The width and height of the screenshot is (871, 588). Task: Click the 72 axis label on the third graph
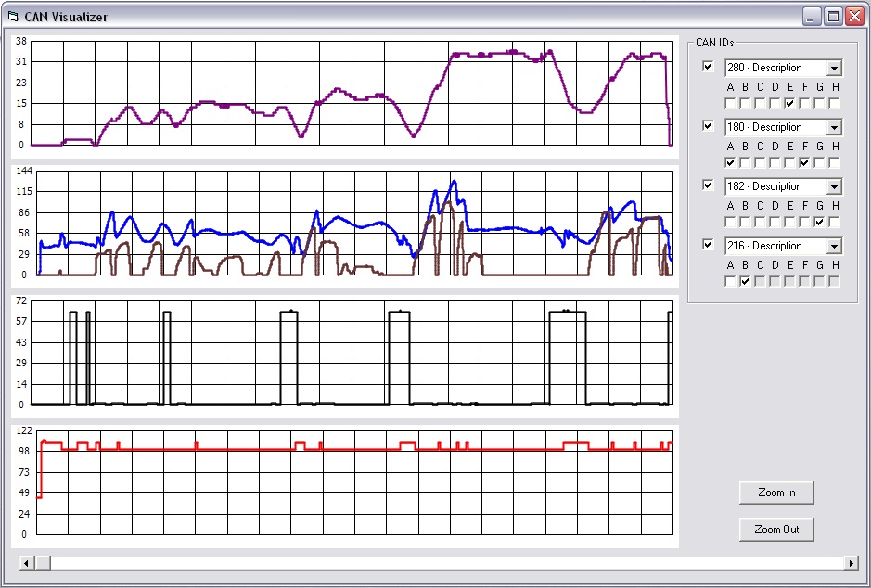click(21, 300)
